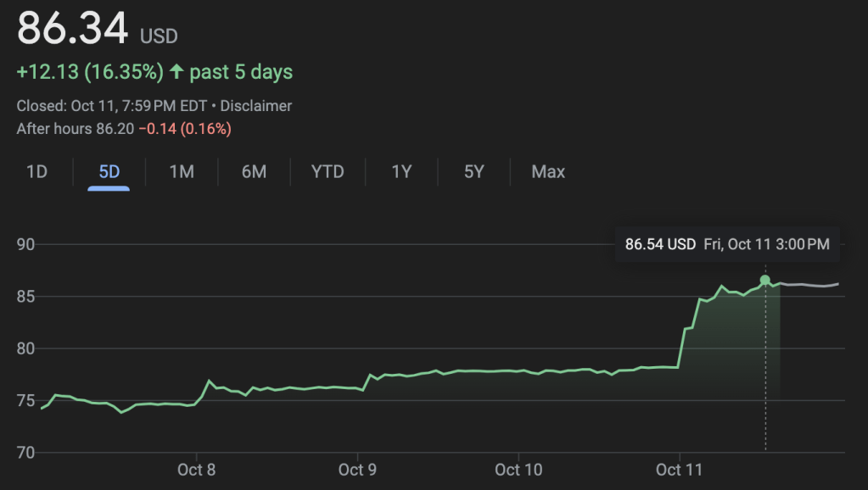Switch chart to 1M range
868x490 pixels.
coord(182,172)
